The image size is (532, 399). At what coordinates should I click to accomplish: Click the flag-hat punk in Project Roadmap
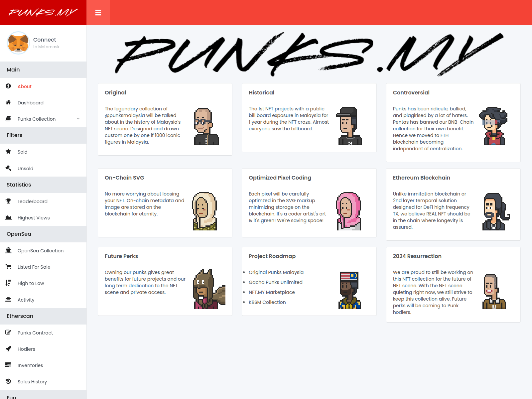point(350,290)
